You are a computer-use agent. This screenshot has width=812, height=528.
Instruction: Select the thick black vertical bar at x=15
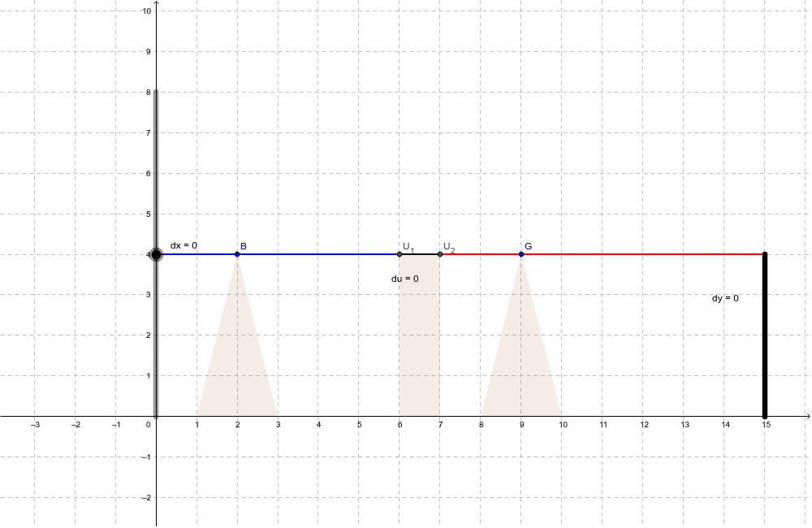click(x=765, y=335)
